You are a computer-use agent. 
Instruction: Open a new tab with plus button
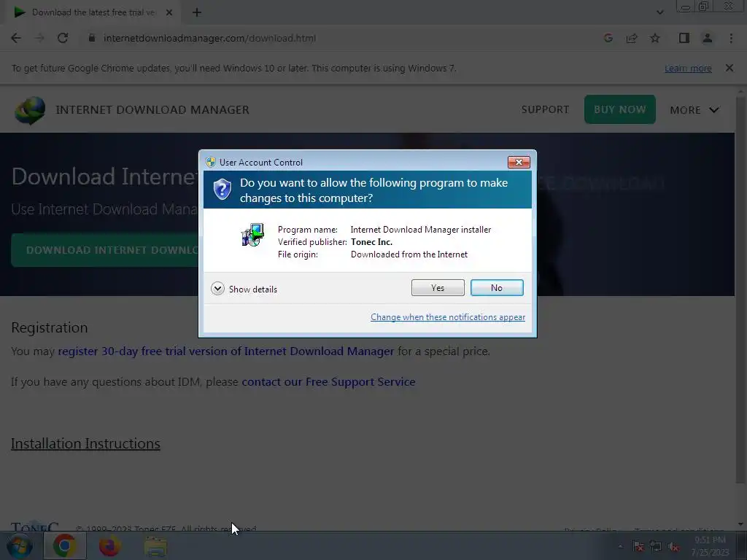(197, 12)
